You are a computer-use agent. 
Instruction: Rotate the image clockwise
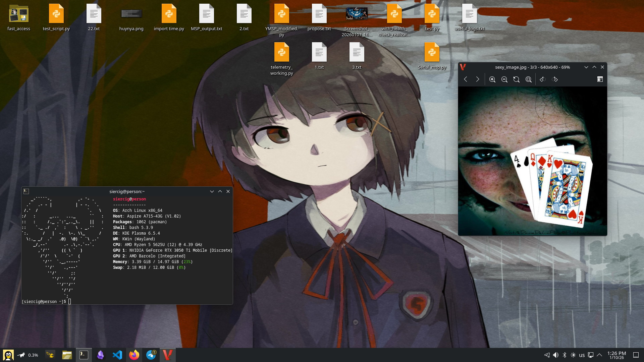(554, 79)
